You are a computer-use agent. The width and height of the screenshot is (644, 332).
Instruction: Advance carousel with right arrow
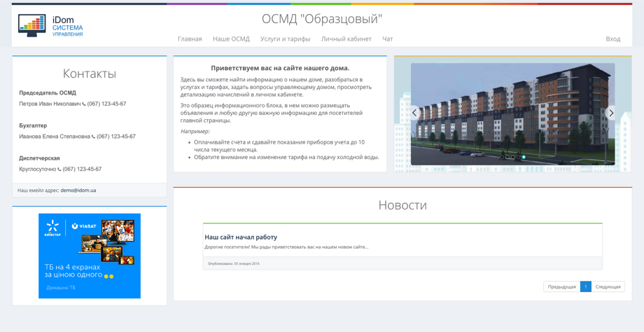pos(611,113)
